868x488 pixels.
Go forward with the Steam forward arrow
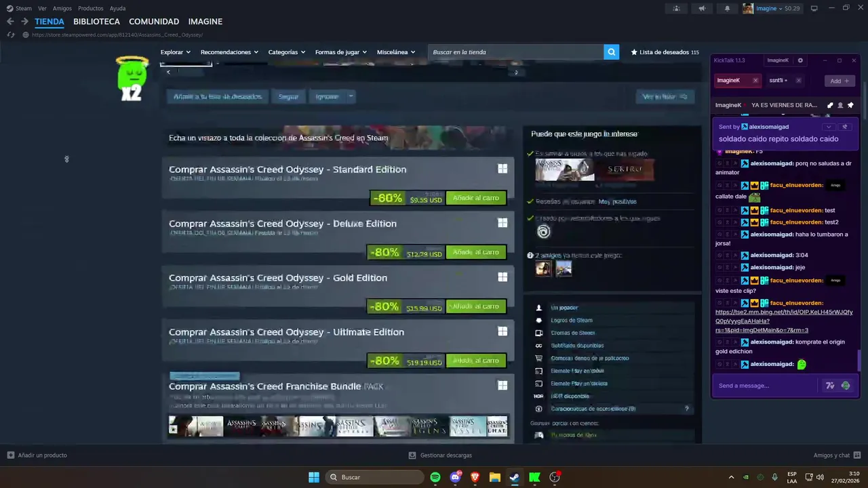[25, 22]
